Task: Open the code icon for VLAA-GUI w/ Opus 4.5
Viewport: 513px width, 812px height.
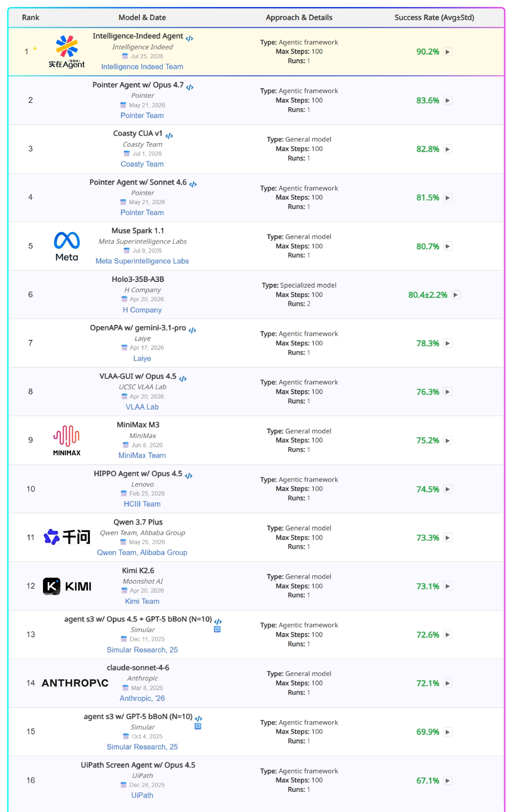Action: pyautogui.click(x=183, y=379)
